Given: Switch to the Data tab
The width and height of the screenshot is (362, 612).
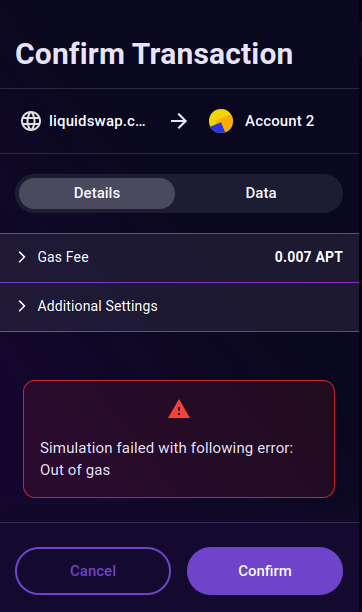Looking at the screenshot, I should coord(261,193).
